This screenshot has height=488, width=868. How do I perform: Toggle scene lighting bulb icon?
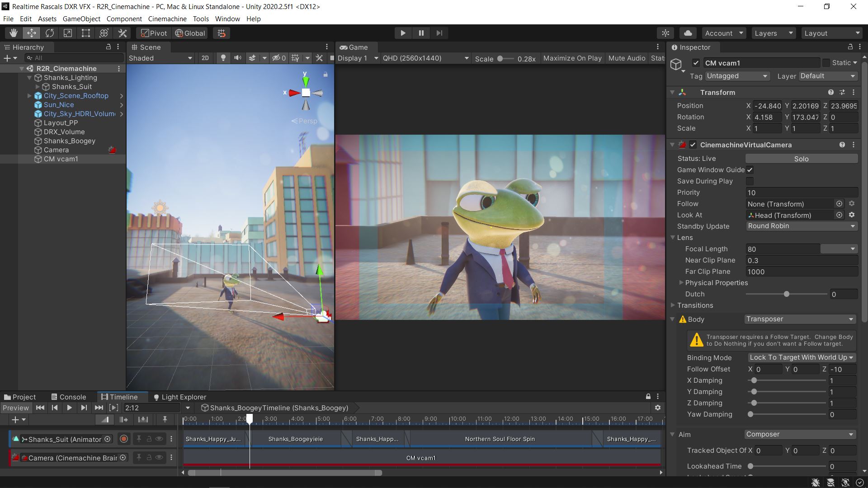(223, 58)
